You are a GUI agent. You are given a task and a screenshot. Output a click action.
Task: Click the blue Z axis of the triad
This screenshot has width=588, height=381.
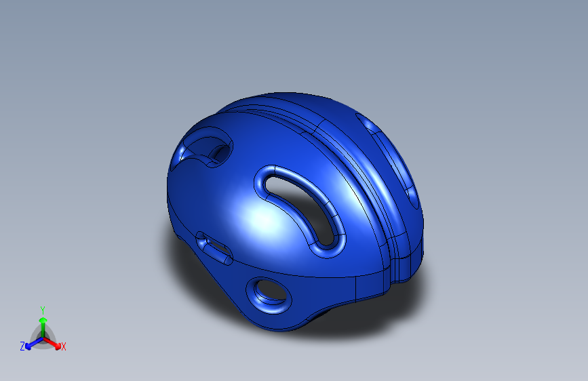pyautogui.click(x=34, y=344)
